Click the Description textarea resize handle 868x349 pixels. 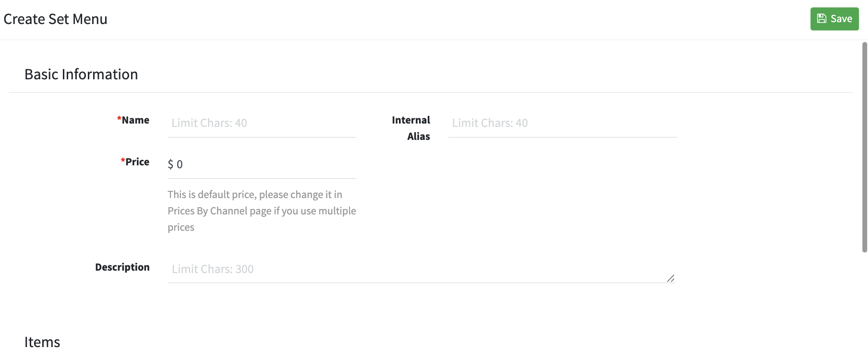pos(671,278)
